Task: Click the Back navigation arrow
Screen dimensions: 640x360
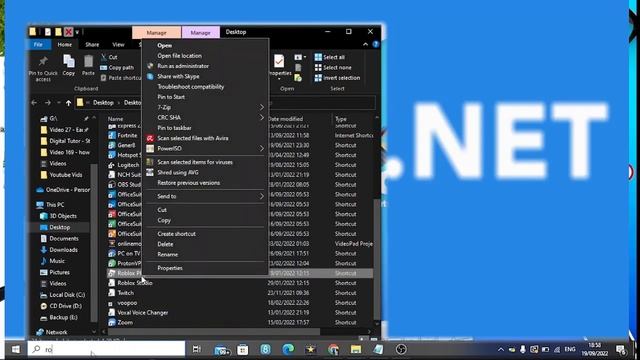Action: (34, 103)
